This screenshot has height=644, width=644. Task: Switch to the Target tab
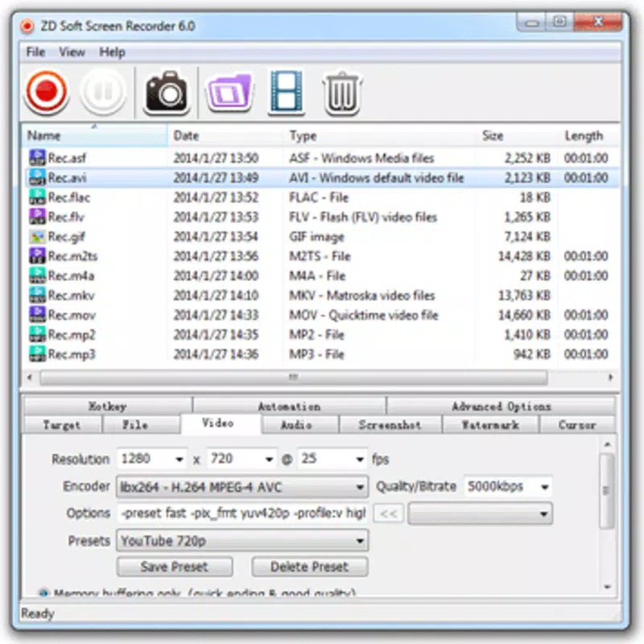click(62, 425)
